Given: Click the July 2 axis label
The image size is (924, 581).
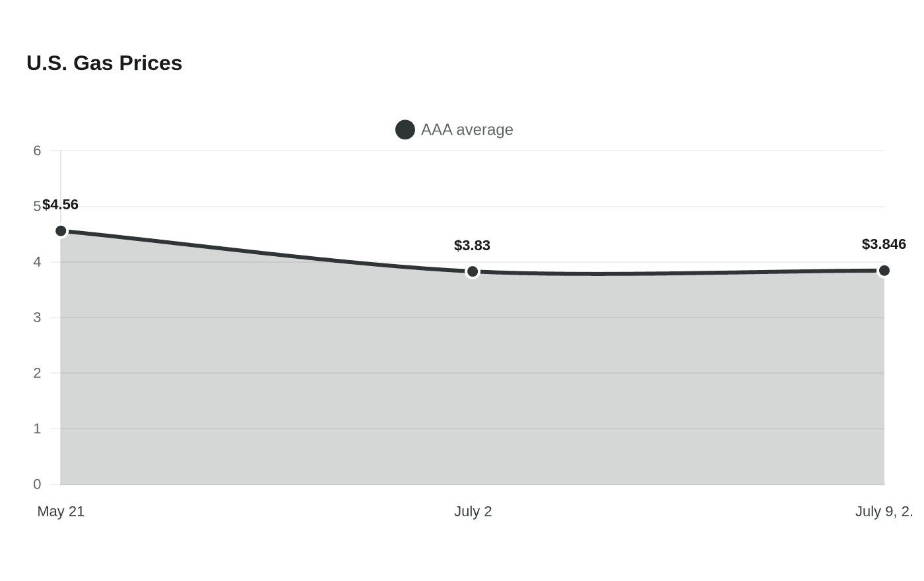Looking at the screenshot, I should click(x=473, y=511).
